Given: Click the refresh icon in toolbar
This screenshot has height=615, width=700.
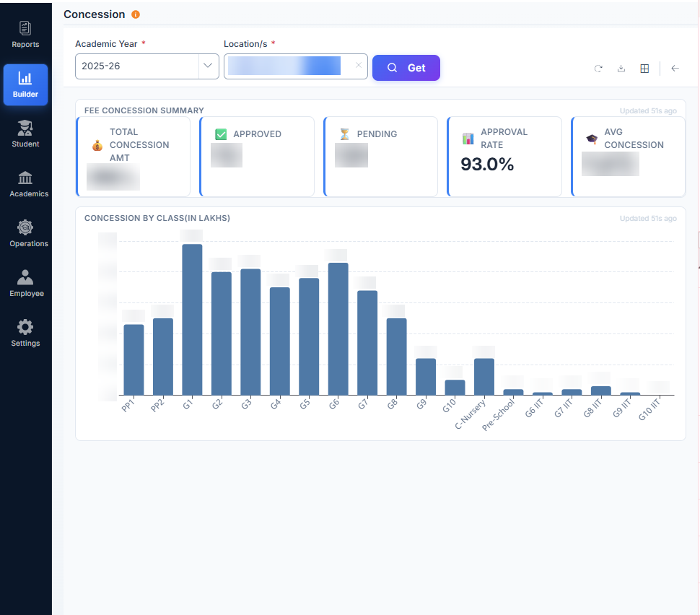Looking at the screenshot, I should [598, 69].
